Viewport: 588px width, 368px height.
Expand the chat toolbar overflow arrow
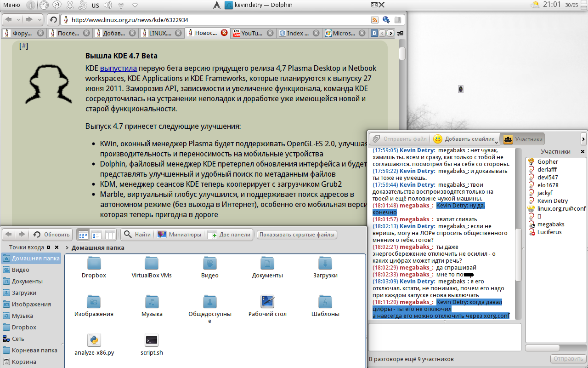pyautogui.click(x=583, y=138)
